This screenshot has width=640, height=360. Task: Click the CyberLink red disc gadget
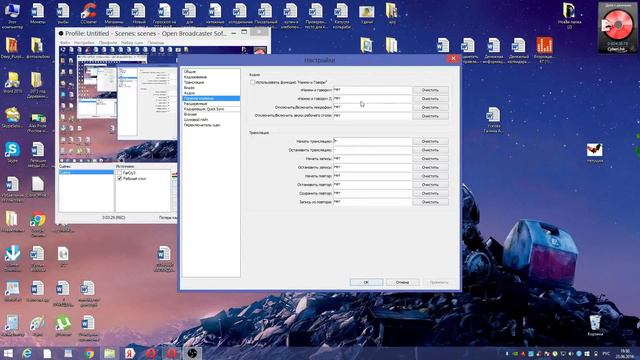pyautogui.click(x=618, y=27)
